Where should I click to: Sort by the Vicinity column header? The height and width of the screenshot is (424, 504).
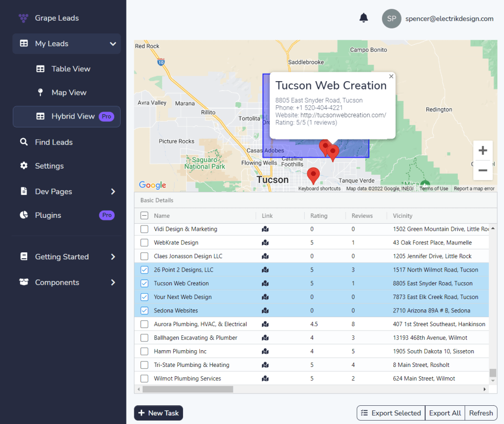point(403,216)
